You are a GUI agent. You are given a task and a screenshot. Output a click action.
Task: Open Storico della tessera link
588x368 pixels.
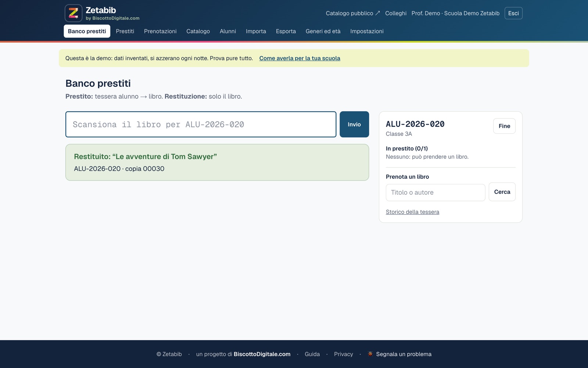[x=412, y=212]
